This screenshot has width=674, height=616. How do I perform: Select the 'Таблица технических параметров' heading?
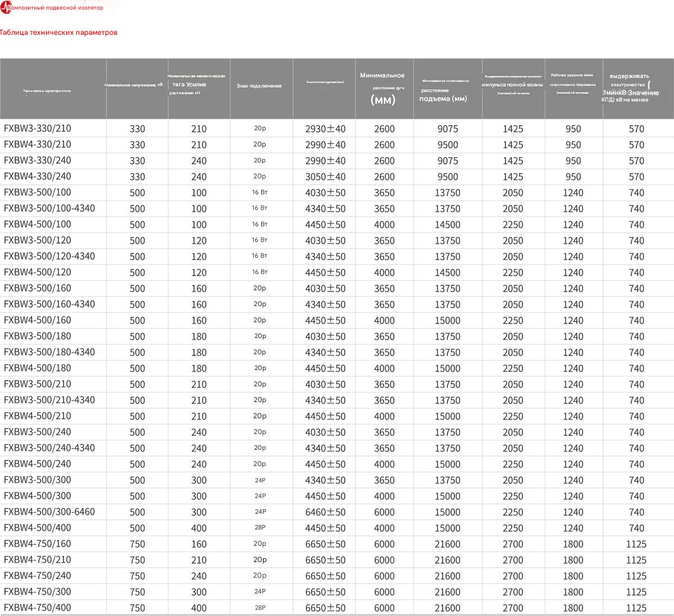(x=59, y=33)
